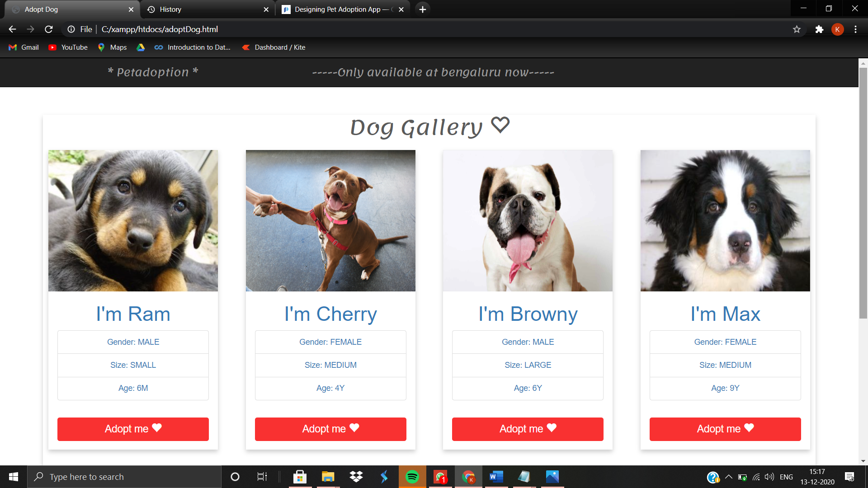This screenshot has height=488, width=868.
Task: Click the heart icon beside Dog Gallery
Action: [500, 125]
